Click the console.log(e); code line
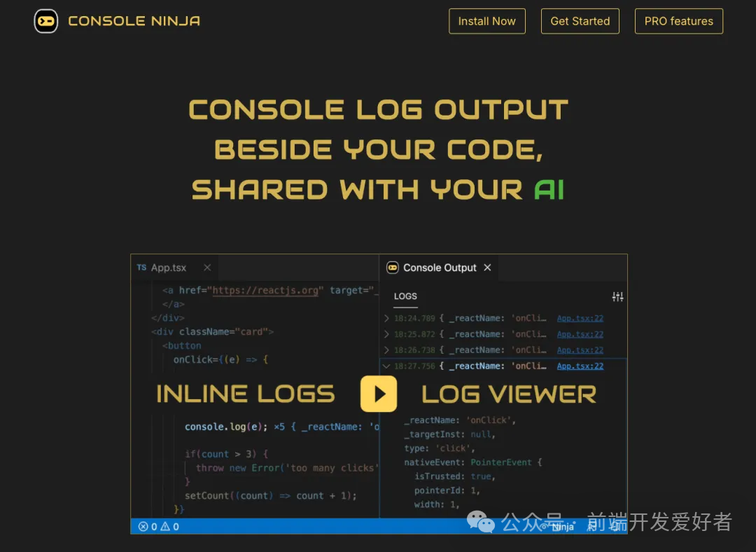The height and width of the screenshot is (552, 756). coord(226,427)
